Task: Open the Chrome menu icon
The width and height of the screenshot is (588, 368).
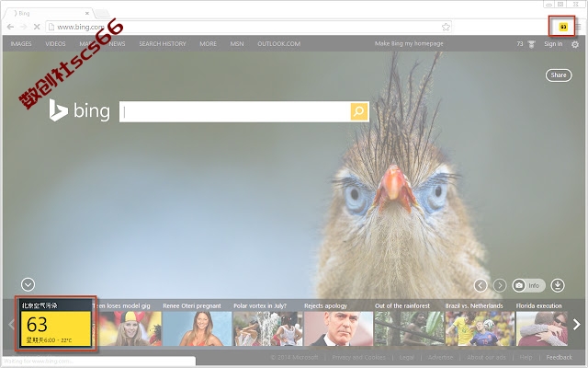Action: (x=579, y=27)
